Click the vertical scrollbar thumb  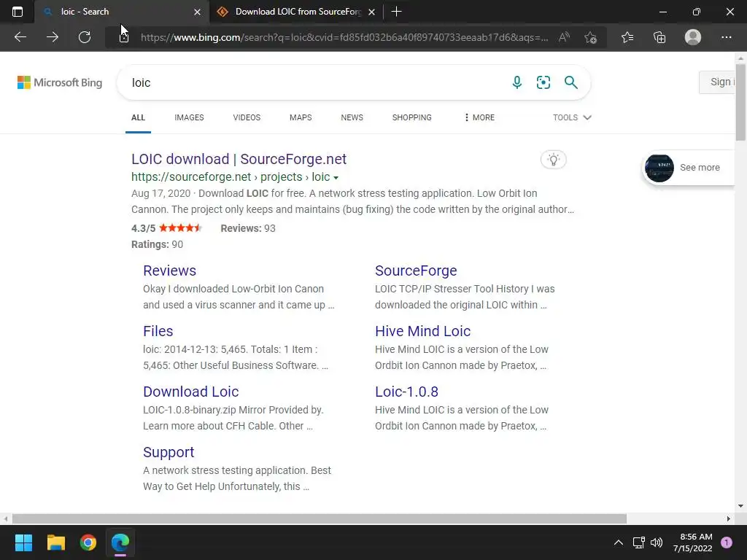coord(740,102)
